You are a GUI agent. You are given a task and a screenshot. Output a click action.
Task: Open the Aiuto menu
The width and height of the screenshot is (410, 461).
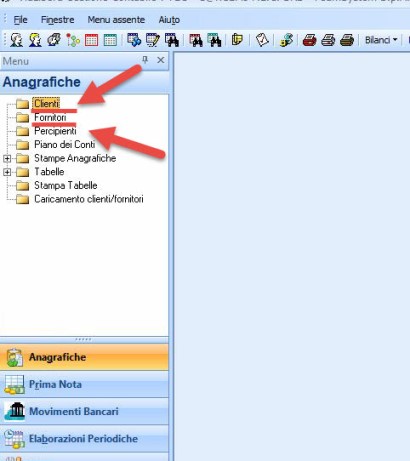(x=169, y=20)
